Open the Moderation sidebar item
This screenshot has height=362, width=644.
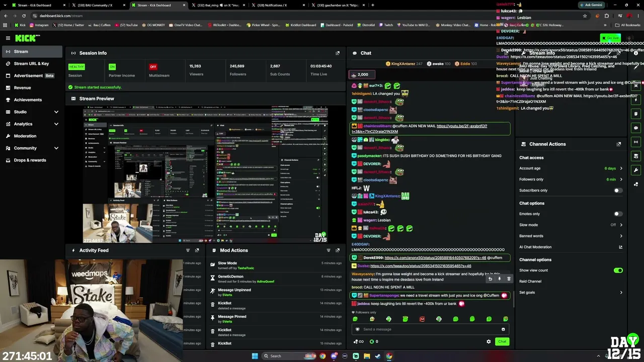click(x=32, y=136)
